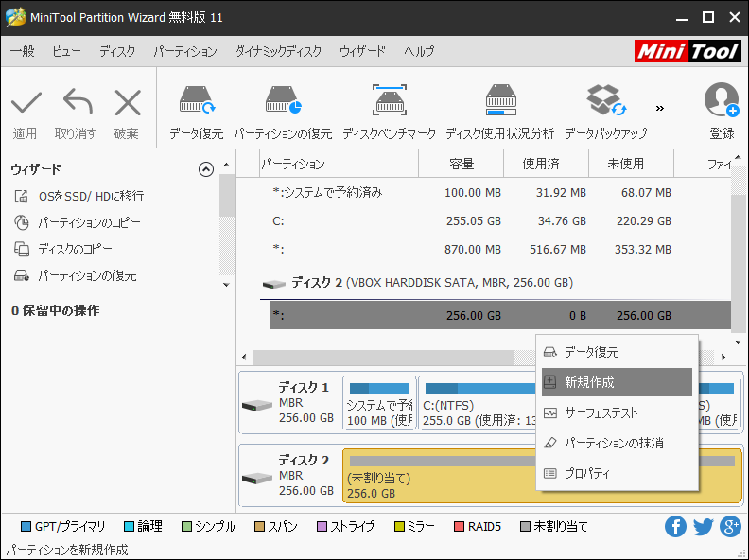The image size is (749, 560).
Task: Open the Twitter share icon
Action: point(704,527)
